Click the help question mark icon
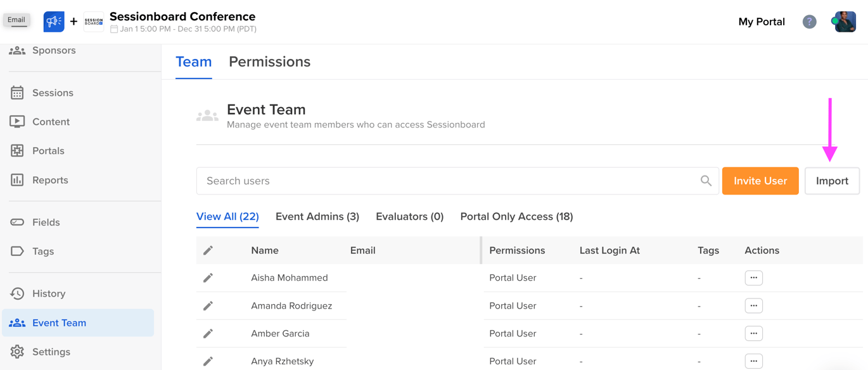This screenshot has height=370, width=868. point(809,22)
